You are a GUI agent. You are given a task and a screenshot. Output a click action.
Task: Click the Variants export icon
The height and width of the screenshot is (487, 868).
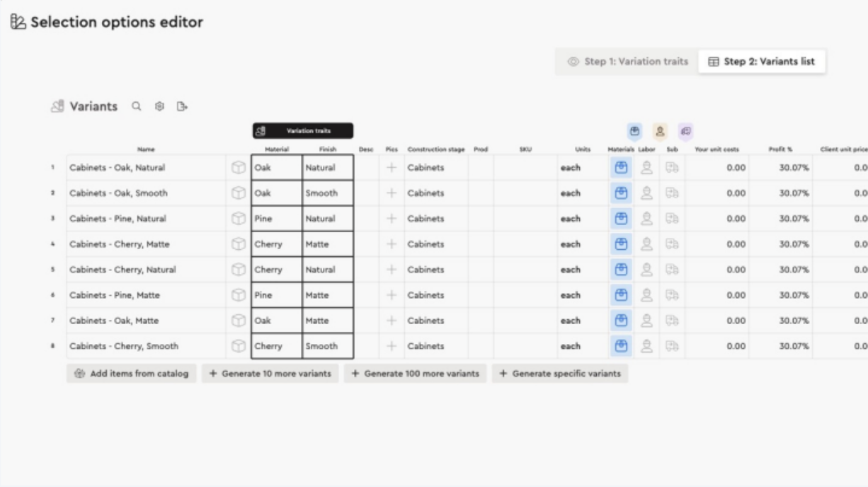click(x=182, y=106)
